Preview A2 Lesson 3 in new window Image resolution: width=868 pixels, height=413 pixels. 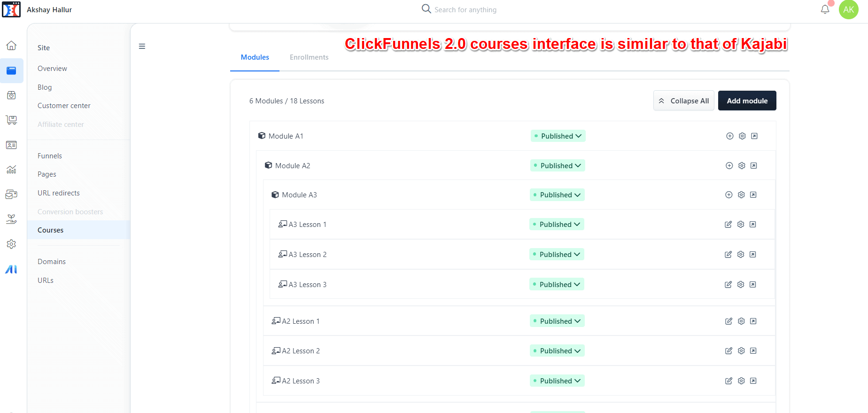point(753,381)
